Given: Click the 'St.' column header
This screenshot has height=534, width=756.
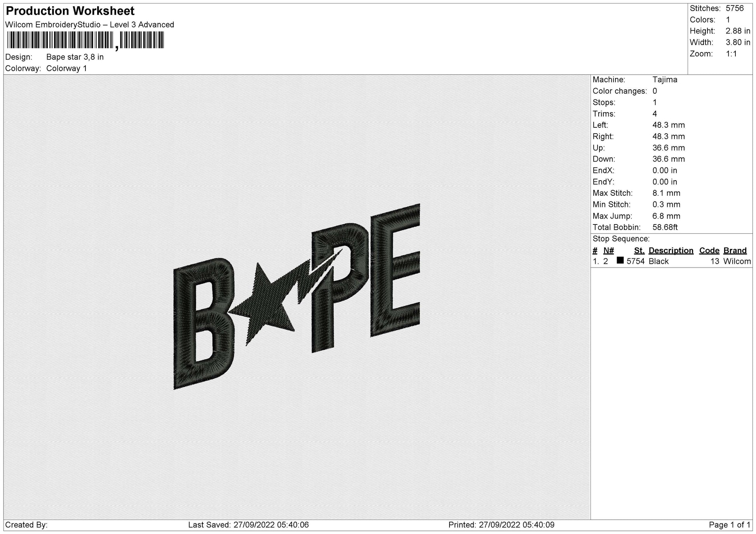Looking at the screenshot, I should point(639,250).
